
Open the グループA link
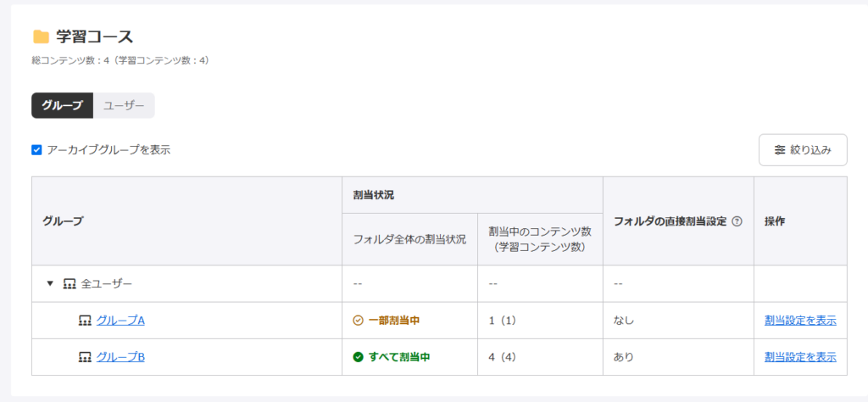point(120,321)
